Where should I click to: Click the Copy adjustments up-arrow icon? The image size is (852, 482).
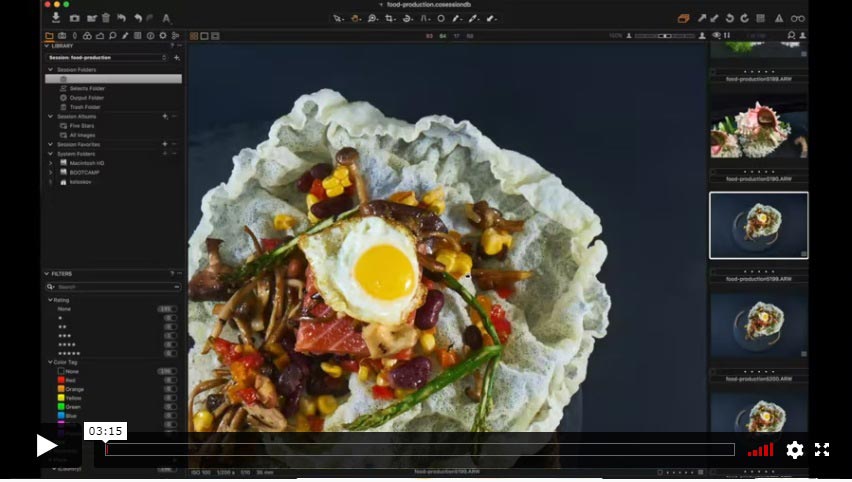(x=702, y=18)
